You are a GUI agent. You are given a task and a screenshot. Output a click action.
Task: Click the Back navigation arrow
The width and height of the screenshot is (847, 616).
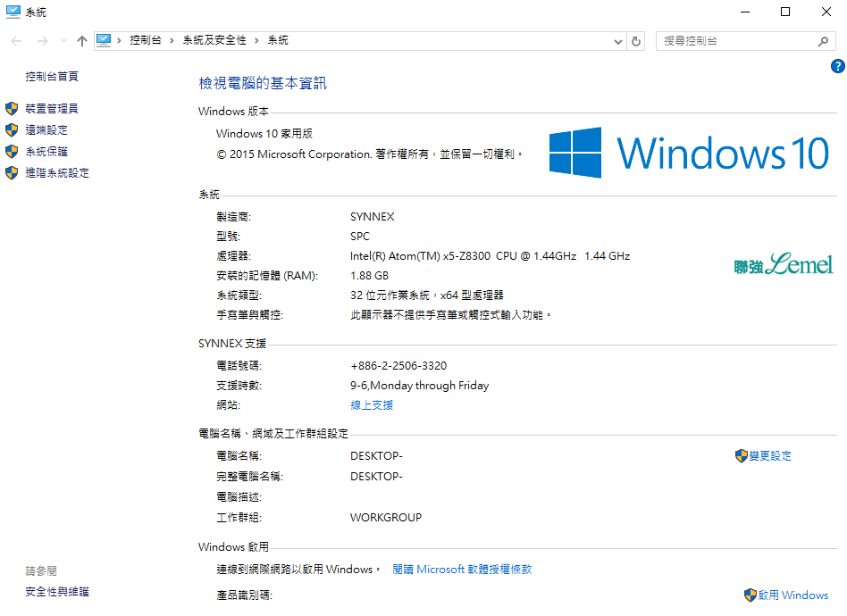pos(16,41)
